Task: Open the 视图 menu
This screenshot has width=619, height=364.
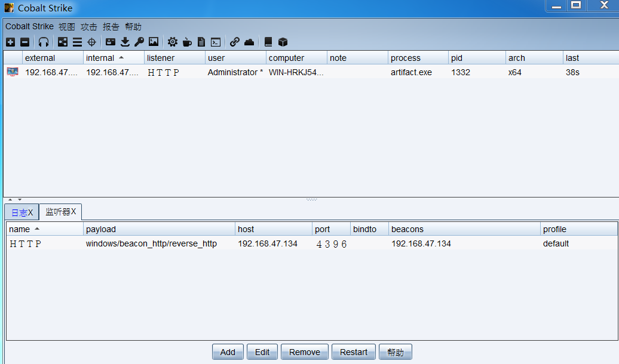Action: point(67,26)
